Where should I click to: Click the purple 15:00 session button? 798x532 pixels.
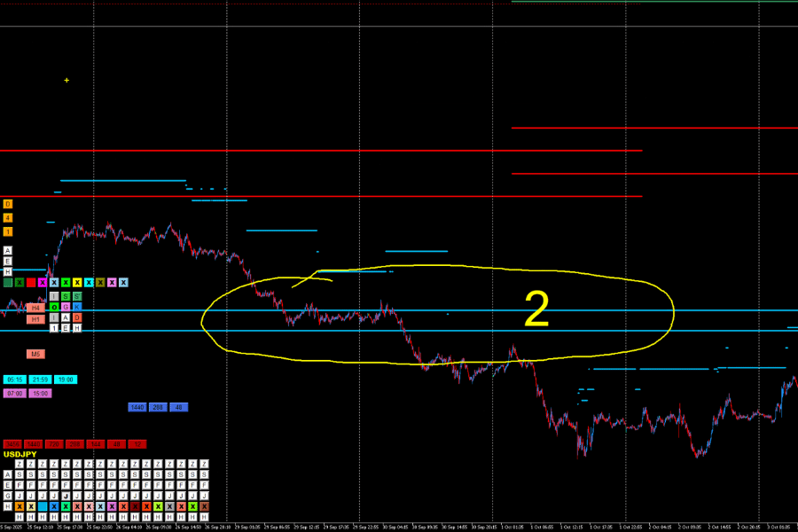tap(41, 393)
